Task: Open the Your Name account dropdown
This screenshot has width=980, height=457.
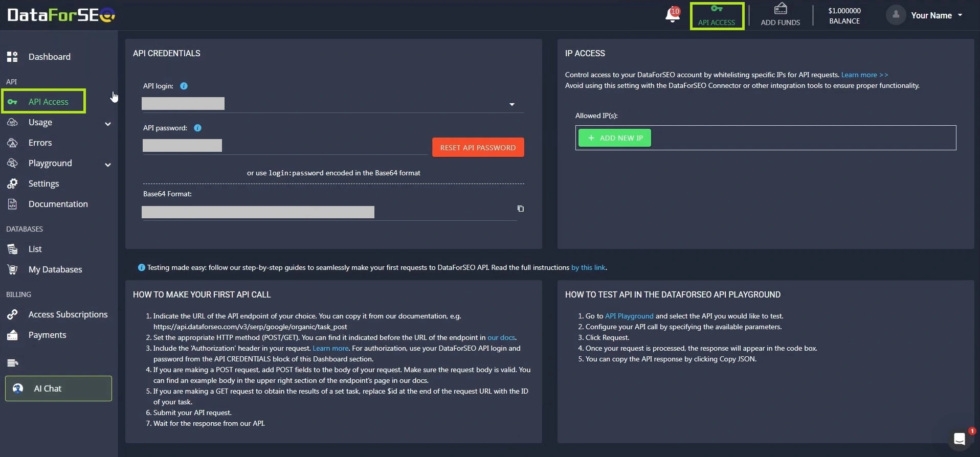Action: [x=937, y=15]
